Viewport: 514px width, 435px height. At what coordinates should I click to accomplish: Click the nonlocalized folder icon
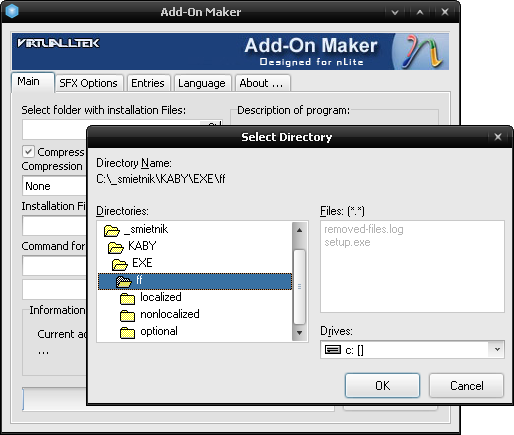[127, 315]
